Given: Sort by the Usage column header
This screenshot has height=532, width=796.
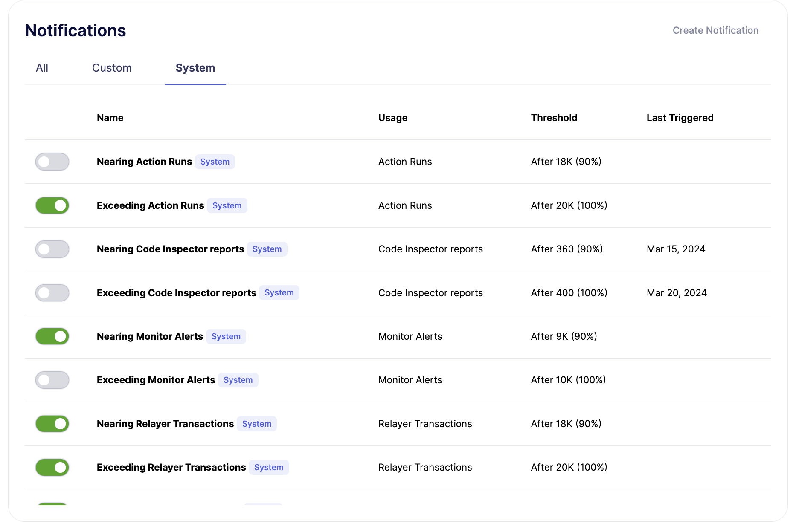Looking at the screenshot, I should 392,118.
